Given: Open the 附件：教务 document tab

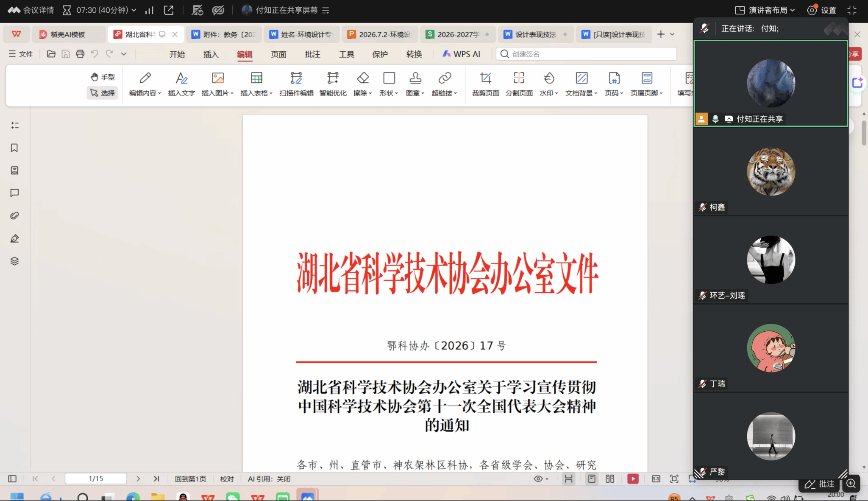Looking at the screenshot, I should click(x=223, y=34).
